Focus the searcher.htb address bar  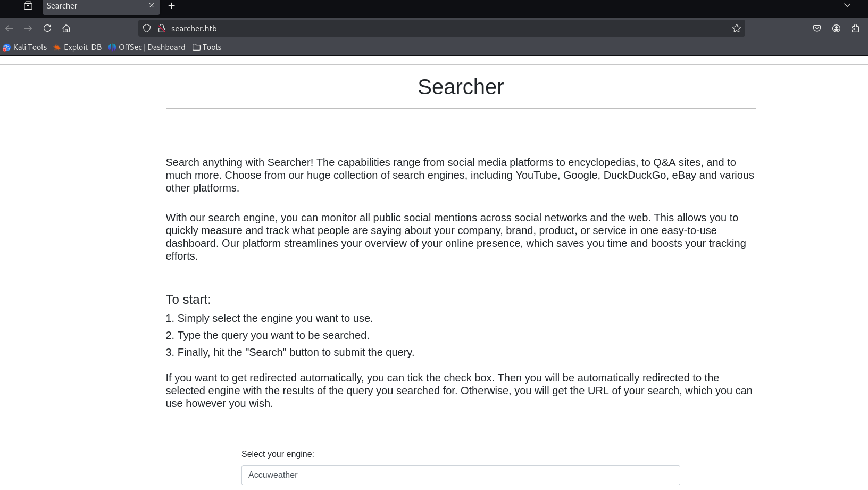425,28
